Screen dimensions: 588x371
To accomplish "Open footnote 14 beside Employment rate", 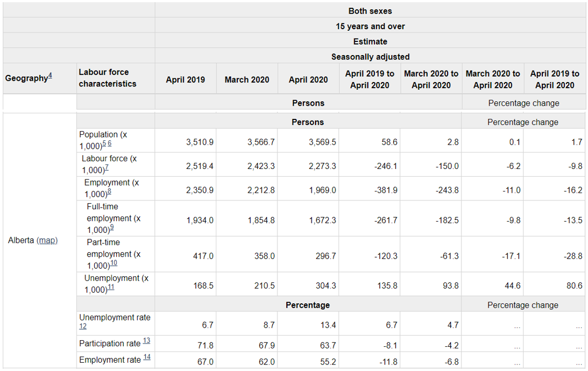I will point(147,357).
